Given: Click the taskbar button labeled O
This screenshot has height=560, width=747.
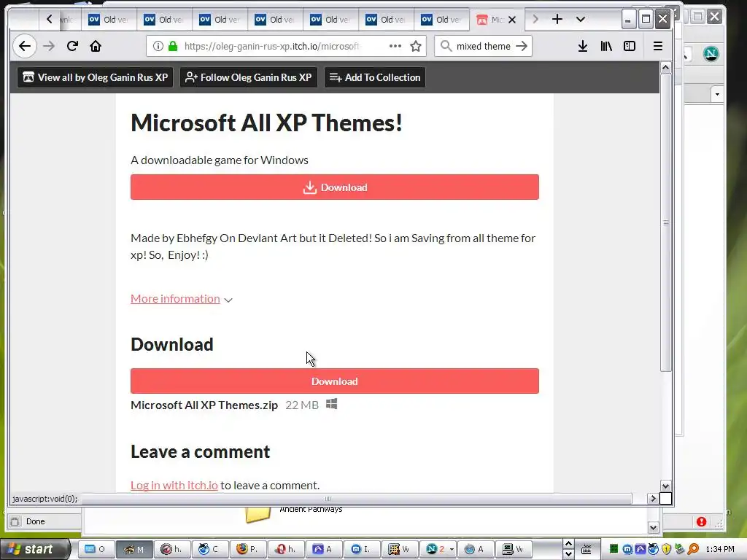Looking at the screenshot, I should coord(96,549).
